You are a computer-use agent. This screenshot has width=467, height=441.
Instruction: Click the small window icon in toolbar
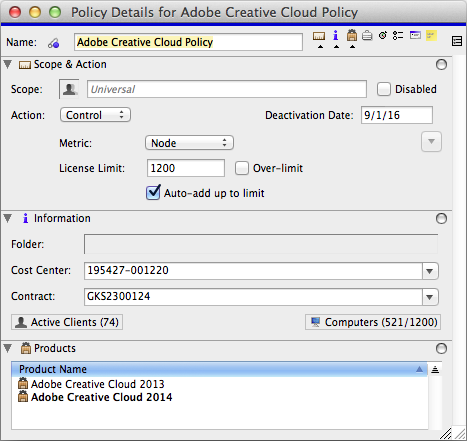(x=415, y=35)
